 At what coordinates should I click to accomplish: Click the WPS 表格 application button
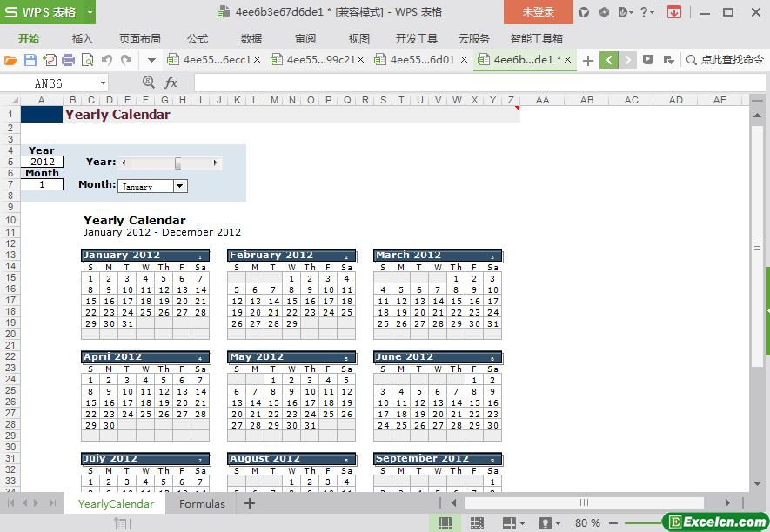pos(48,12)
